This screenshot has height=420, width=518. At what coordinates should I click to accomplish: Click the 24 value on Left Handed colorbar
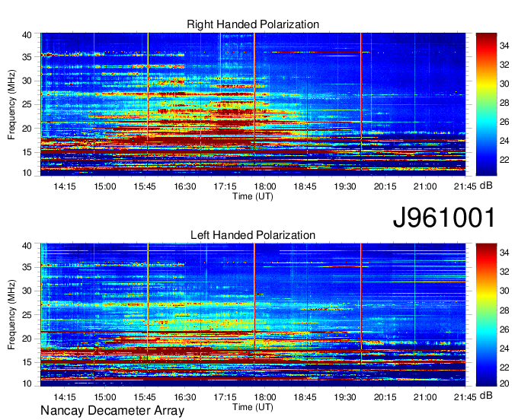pyautogui.click(x=504, y=348)
